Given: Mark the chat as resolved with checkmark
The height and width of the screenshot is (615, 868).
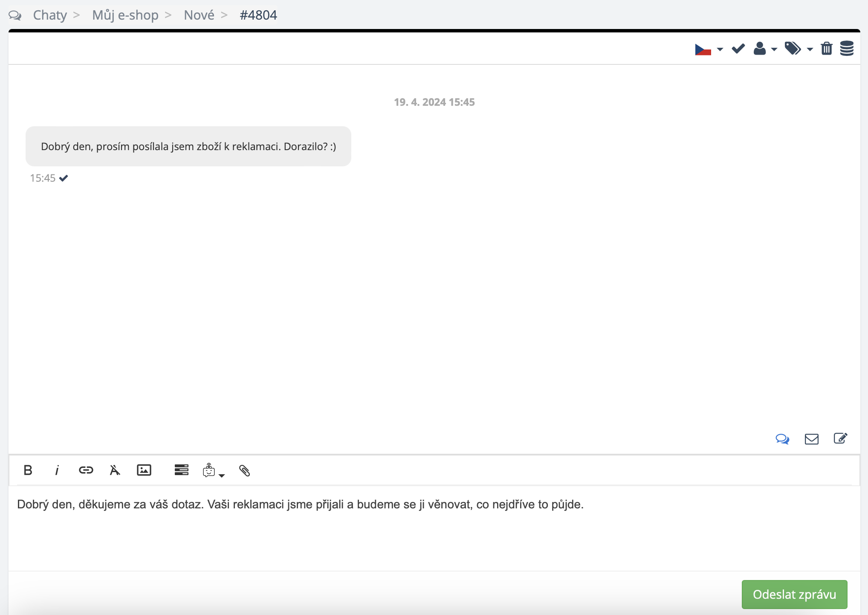Looking at the screenshot, I should [738, 49].
